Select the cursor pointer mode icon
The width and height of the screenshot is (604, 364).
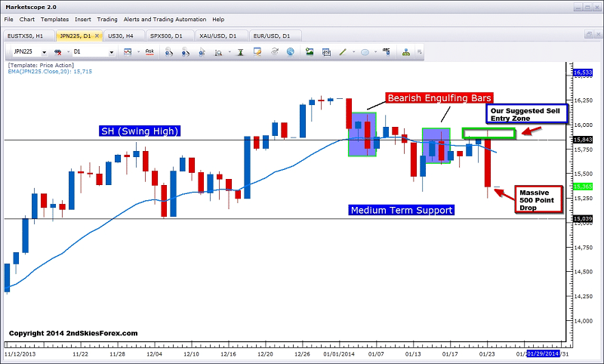pyautogui.click(x=202, y=52)
